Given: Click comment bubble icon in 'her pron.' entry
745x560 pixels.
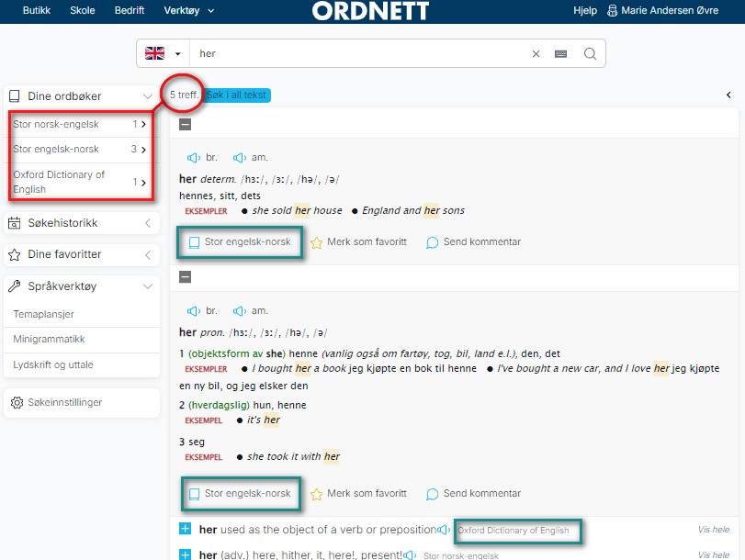Looking at the screenshot, I should click(x=432, y=494).
